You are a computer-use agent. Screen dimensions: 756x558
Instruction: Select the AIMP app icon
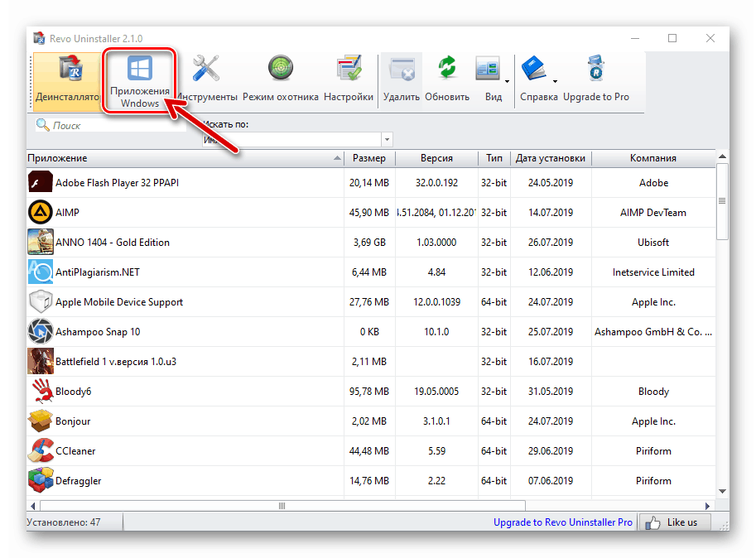40,212
